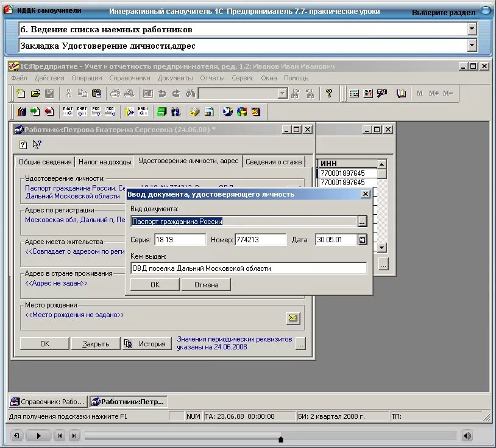Click the НАКЛ waybill icon
Viewport: 496px width, 448px height.
[143, 111]
